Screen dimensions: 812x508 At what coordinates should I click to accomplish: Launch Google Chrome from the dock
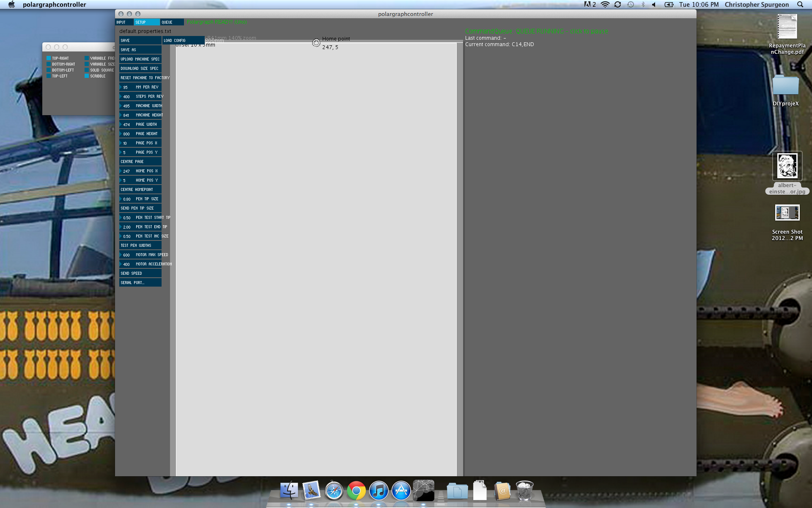[356, 491]
